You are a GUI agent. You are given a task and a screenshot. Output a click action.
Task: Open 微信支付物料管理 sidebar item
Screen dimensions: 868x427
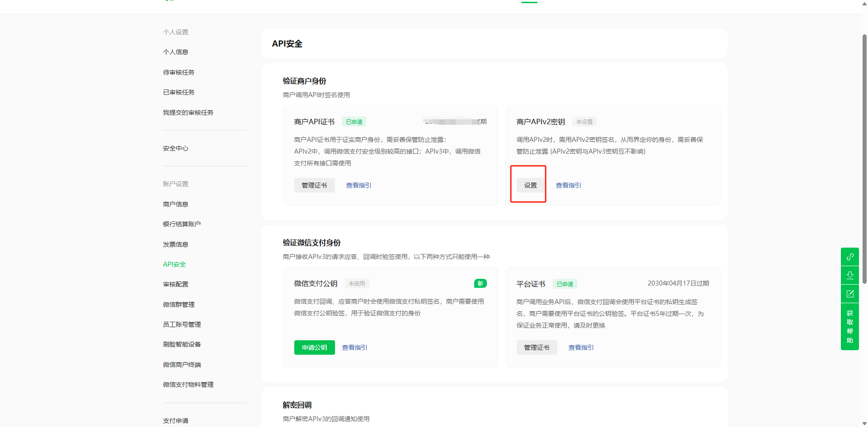[188, 385]
